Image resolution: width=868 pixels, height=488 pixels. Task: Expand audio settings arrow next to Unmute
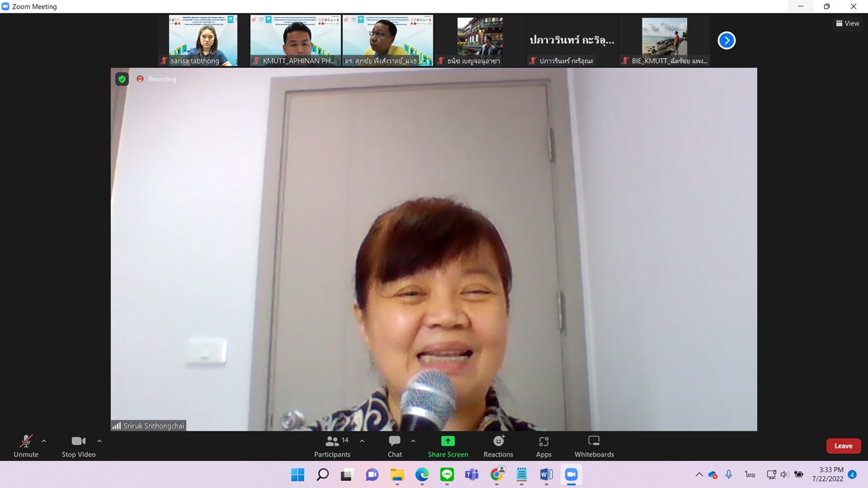tap(44, 441)
